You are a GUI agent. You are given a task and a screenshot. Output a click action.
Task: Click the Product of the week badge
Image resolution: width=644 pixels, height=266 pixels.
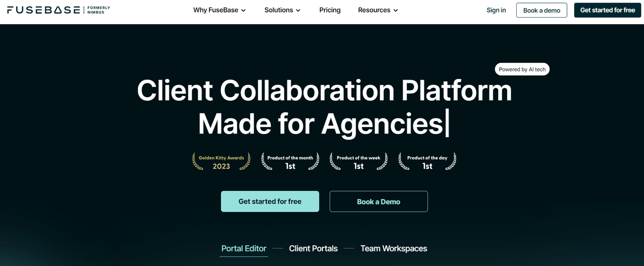point(359,162)
